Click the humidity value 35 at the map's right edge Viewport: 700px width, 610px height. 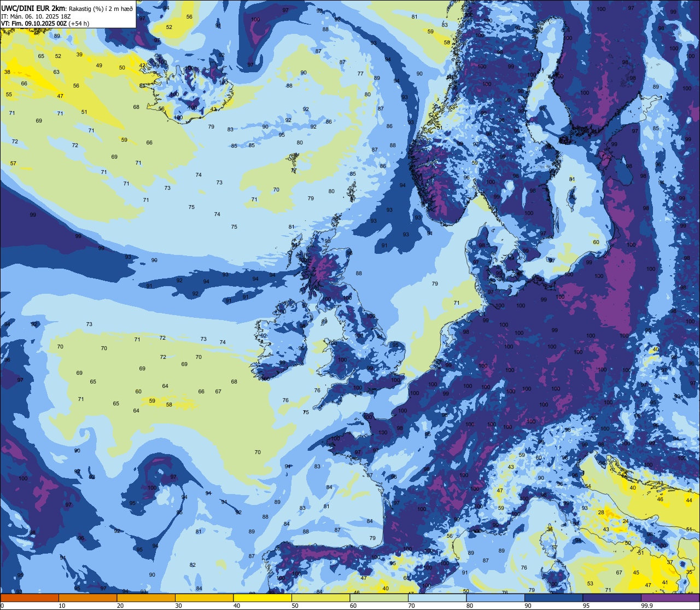(x=689, y=572)
